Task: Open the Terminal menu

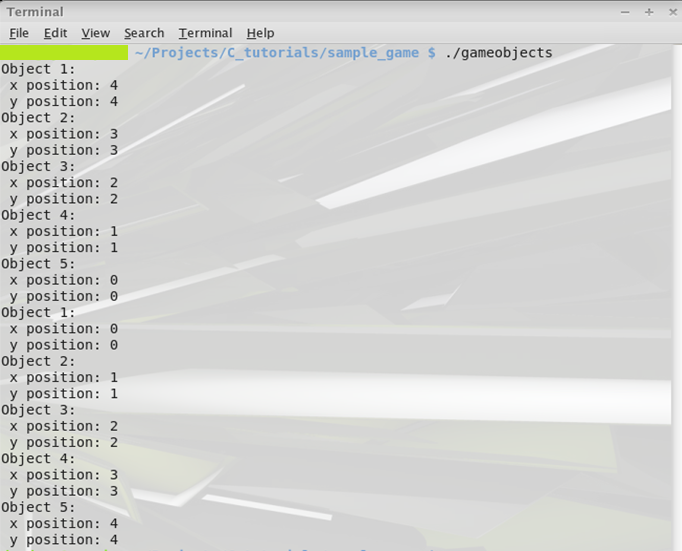Action: pos(205,33)
